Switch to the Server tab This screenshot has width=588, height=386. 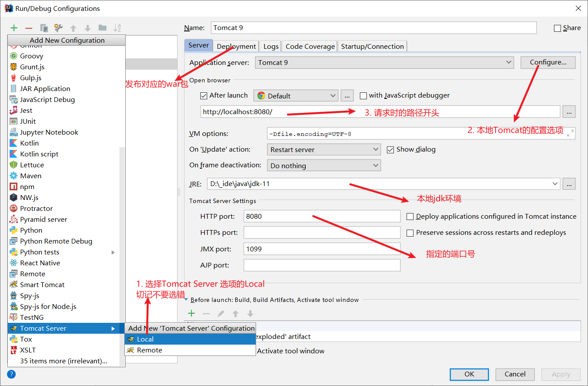tap(199, 45)
